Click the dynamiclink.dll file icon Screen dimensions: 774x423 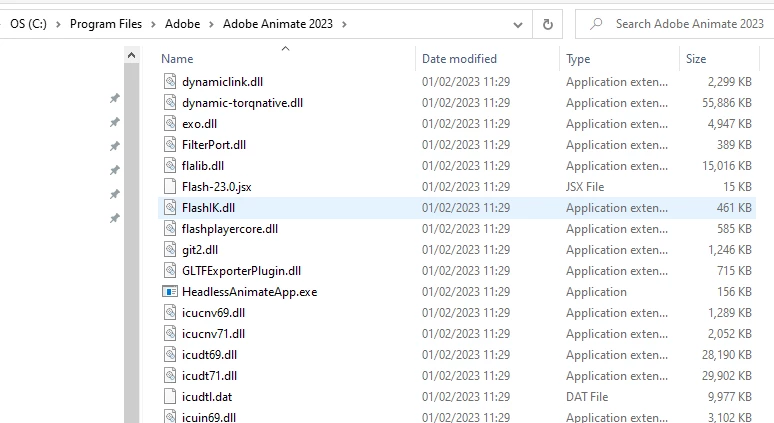[170, 81]
